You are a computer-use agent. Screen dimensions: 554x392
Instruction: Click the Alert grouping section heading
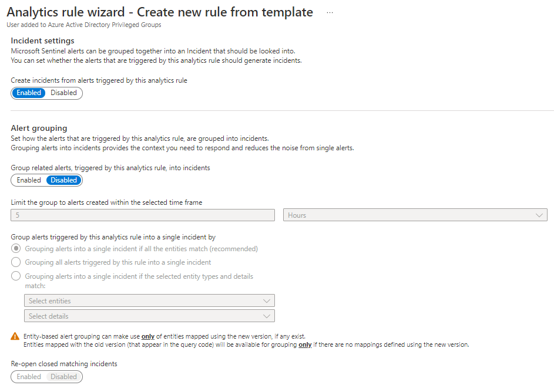(x=39, y=128)
